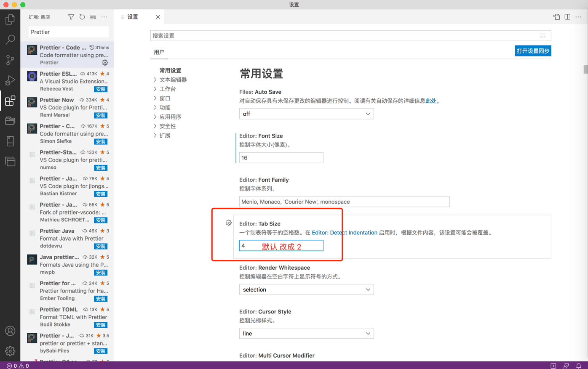Click the notebook icon in activity bar
The height and width of the screenshot is (369, 588).
10,141
